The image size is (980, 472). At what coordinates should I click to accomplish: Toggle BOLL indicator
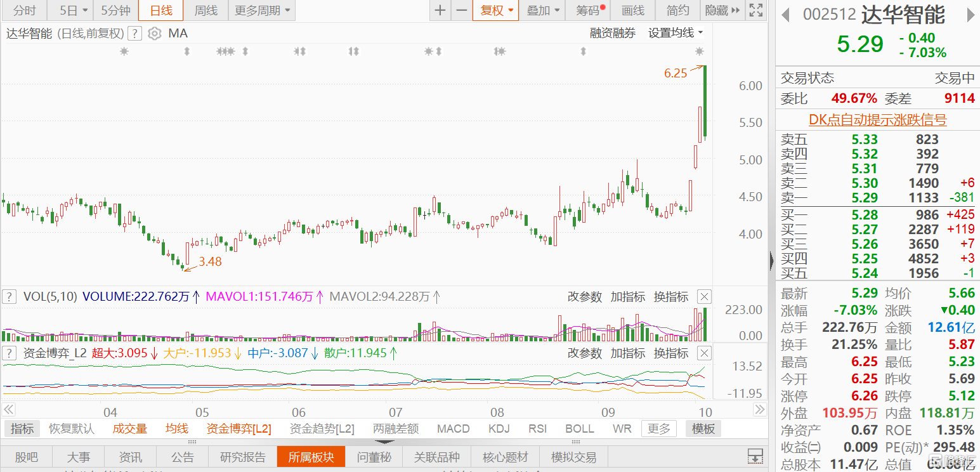pyautogui.click(x=580, y=429)
